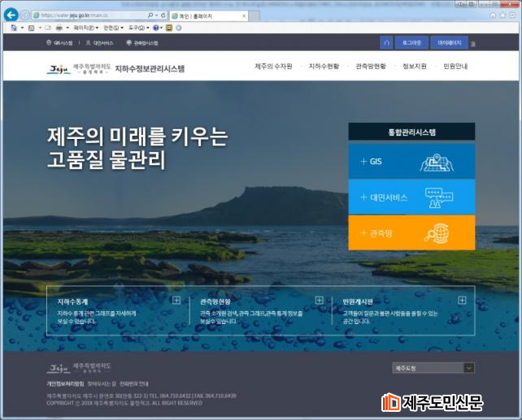522x420 pixels.
Task: Expand the 지하수통계 plus box
Action: click(x=176, y=300)
